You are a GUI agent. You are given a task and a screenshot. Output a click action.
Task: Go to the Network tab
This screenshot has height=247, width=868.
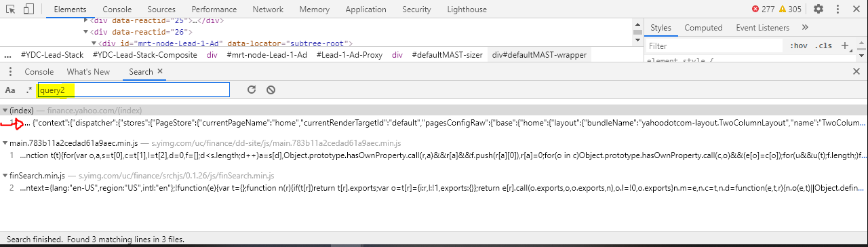268,9
